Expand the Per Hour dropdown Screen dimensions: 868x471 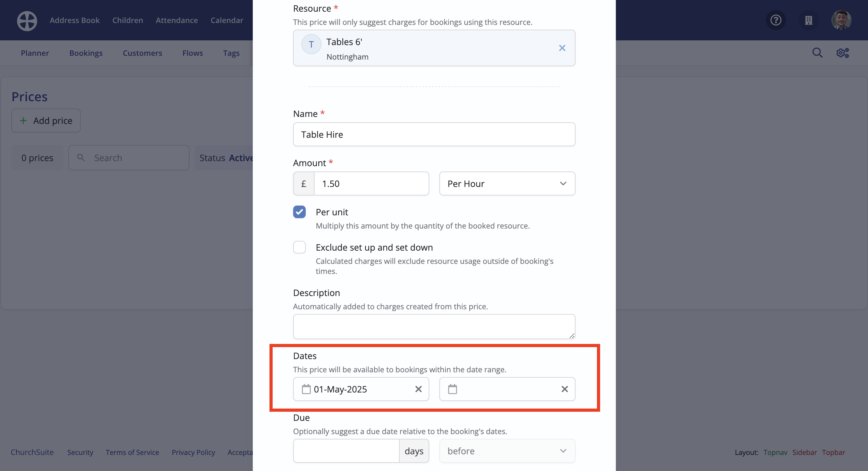point(507,184)
